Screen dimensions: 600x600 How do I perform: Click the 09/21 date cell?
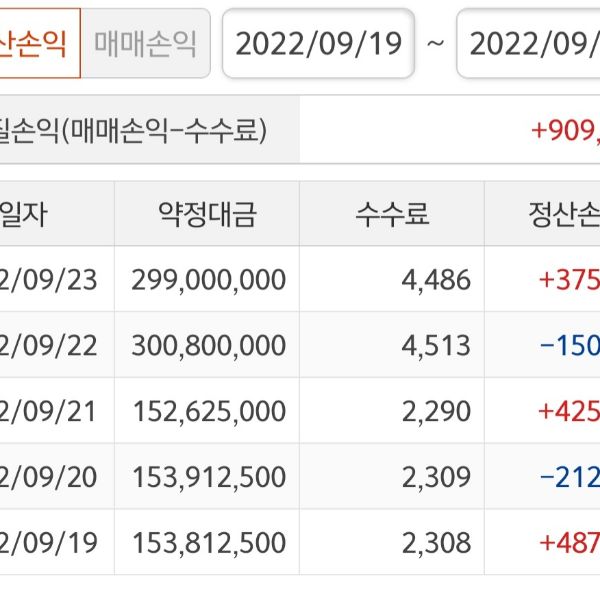(52, 411)
